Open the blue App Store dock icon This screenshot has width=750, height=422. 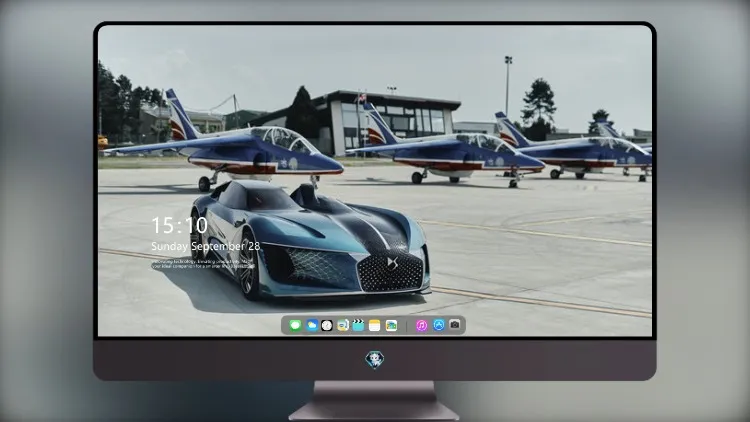[x=439, y=325]
